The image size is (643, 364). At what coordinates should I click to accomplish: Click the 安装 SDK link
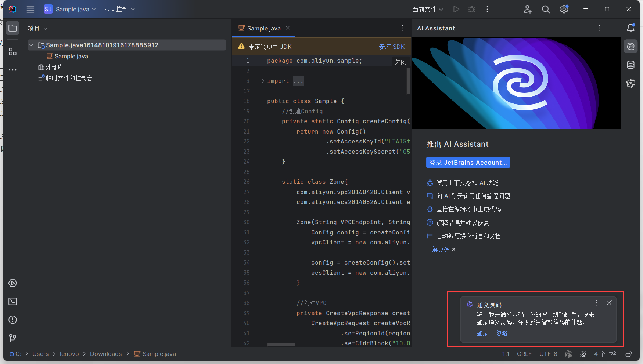click(392, 47)
